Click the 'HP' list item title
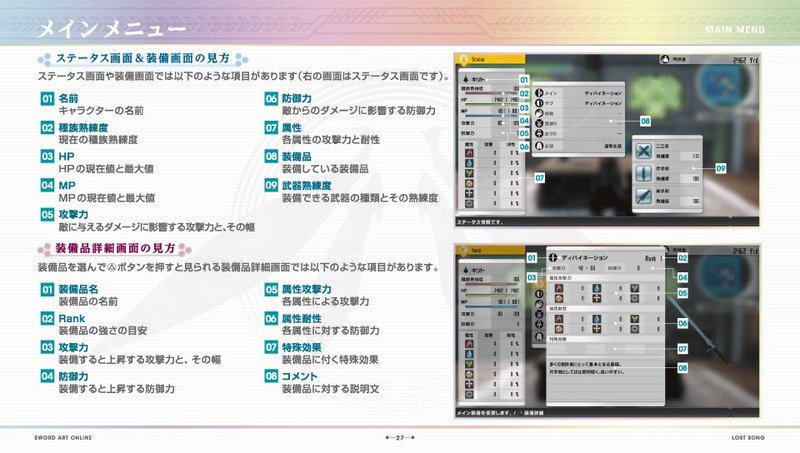 pos(66,157)
